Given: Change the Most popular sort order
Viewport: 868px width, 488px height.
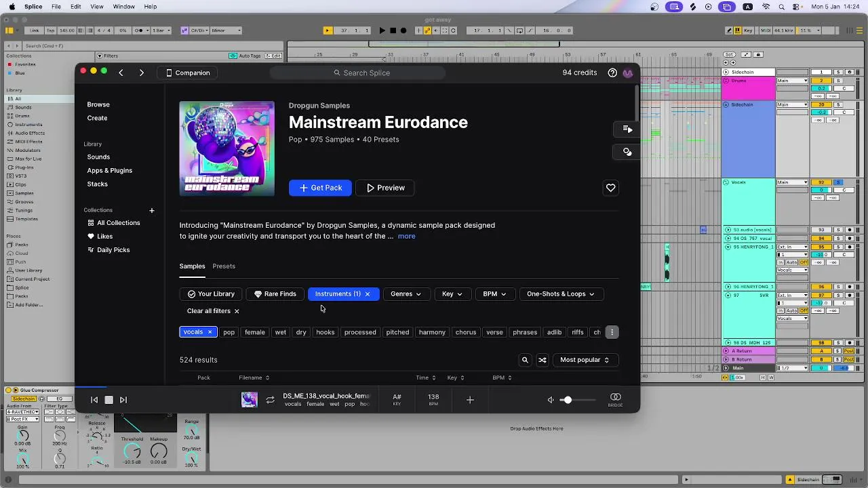Looking at the screenshot, I should point(585,360).
